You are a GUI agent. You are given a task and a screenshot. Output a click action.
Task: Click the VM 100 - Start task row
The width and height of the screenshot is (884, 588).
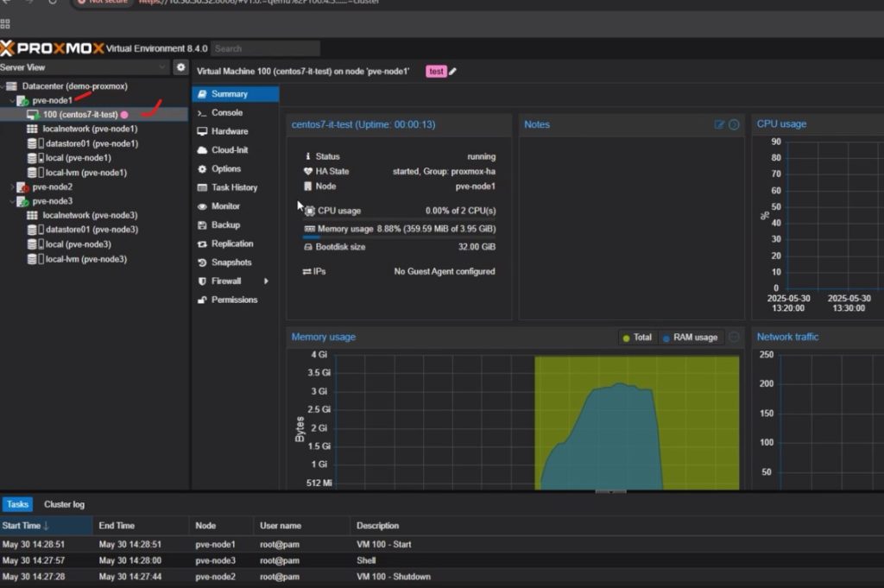click(442, 545)
